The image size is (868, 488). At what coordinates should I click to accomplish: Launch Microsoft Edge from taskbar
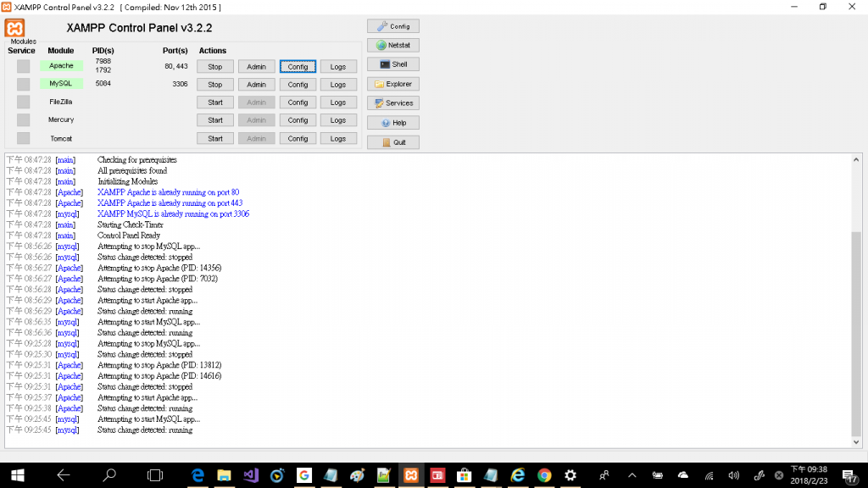(x=198, y=475)
